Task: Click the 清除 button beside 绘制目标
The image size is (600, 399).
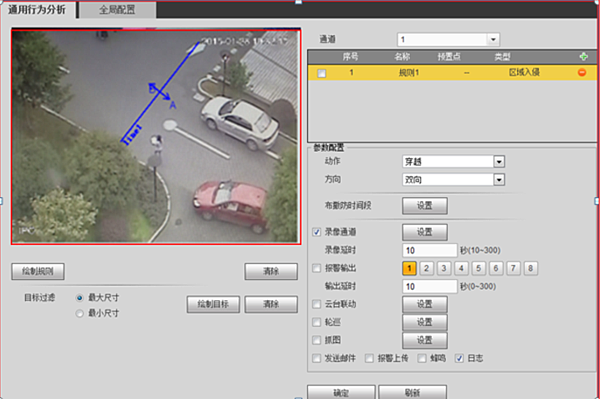Action: point(271,304)
